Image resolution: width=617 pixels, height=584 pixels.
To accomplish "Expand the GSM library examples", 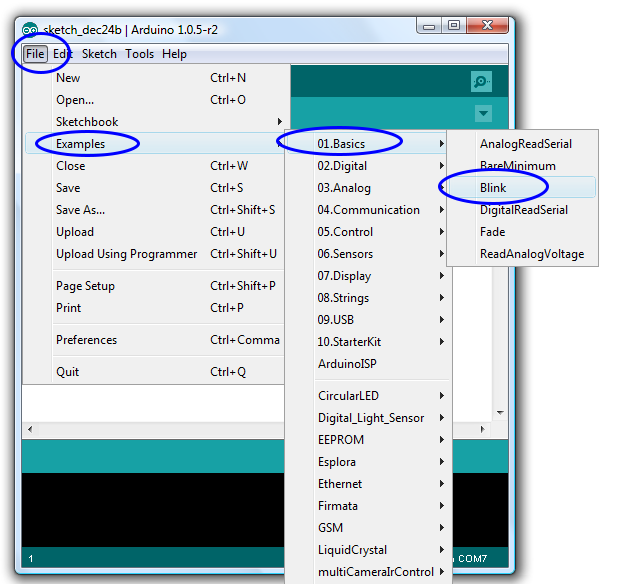I will (369, 528).
